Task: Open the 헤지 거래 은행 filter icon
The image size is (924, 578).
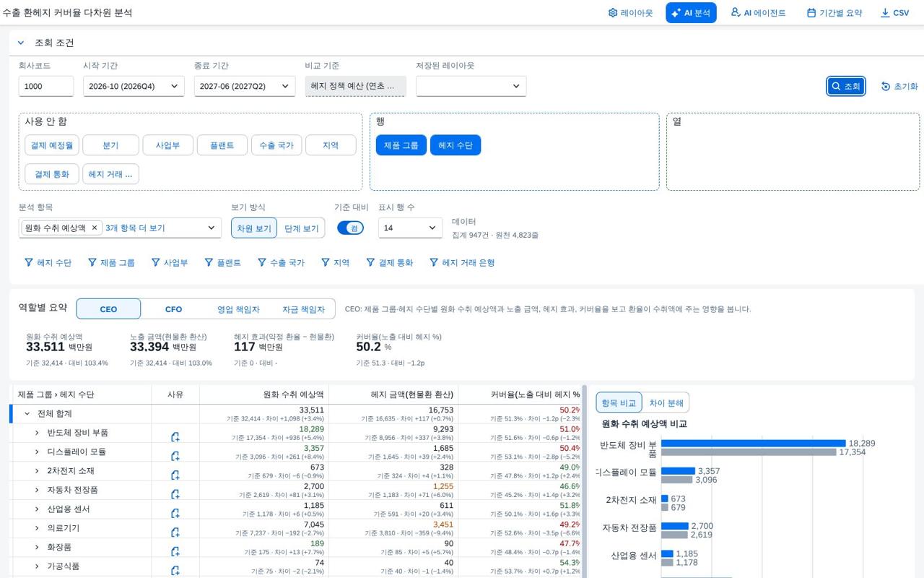Action: pos(434,262)
